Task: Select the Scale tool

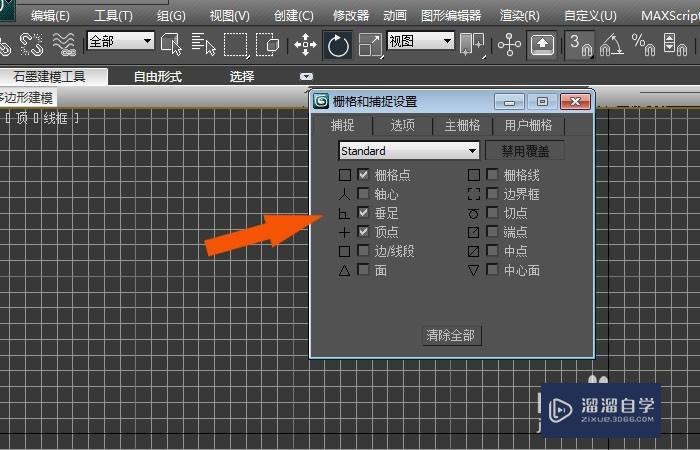Action: pyautogui.click(x=371, y=45)
